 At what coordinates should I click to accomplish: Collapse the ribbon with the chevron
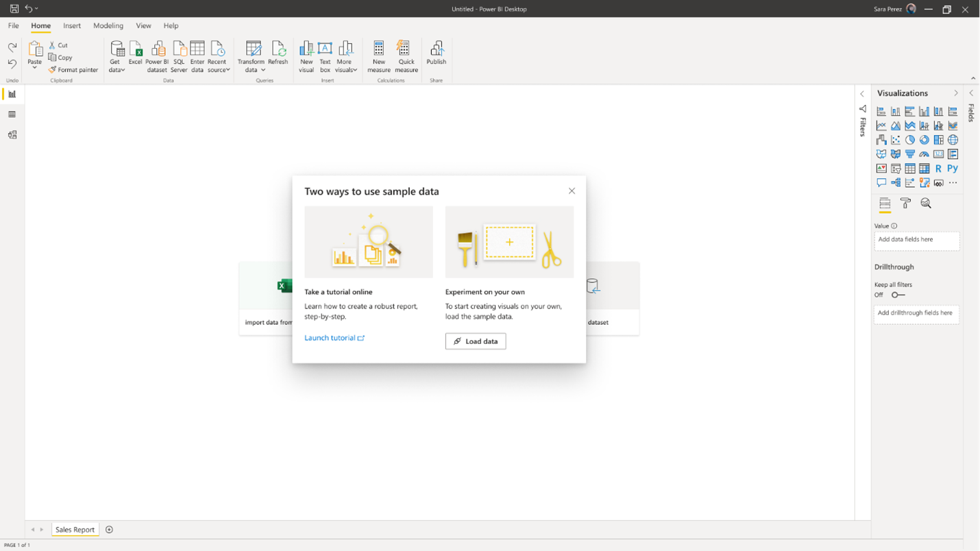973,78
